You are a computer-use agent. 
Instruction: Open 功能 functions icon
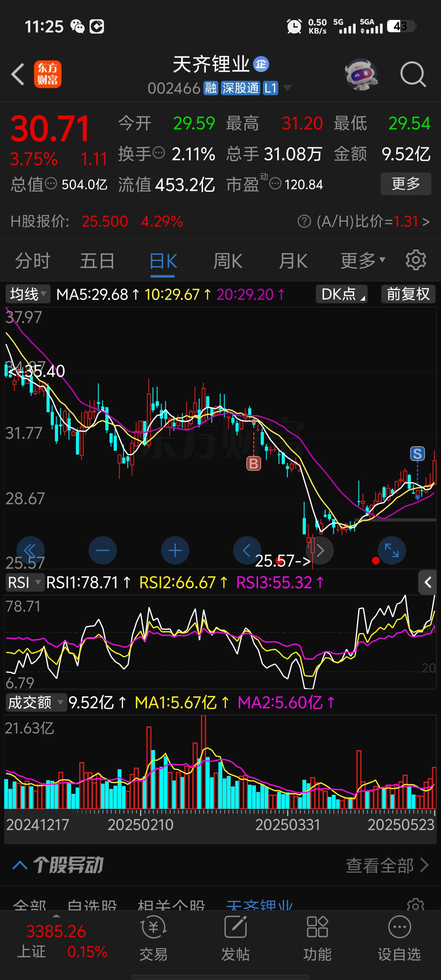tap(317, 938)
